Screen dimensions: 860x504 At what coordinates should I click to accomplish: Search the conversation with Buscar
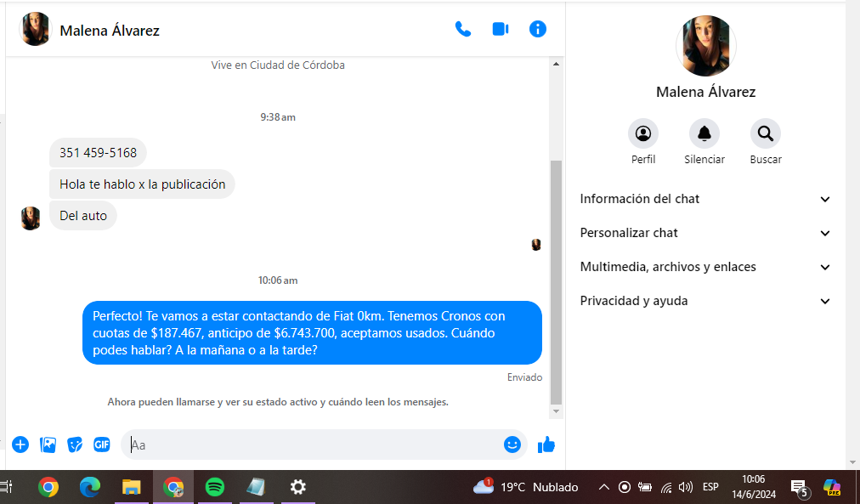[x=766, y=134]
